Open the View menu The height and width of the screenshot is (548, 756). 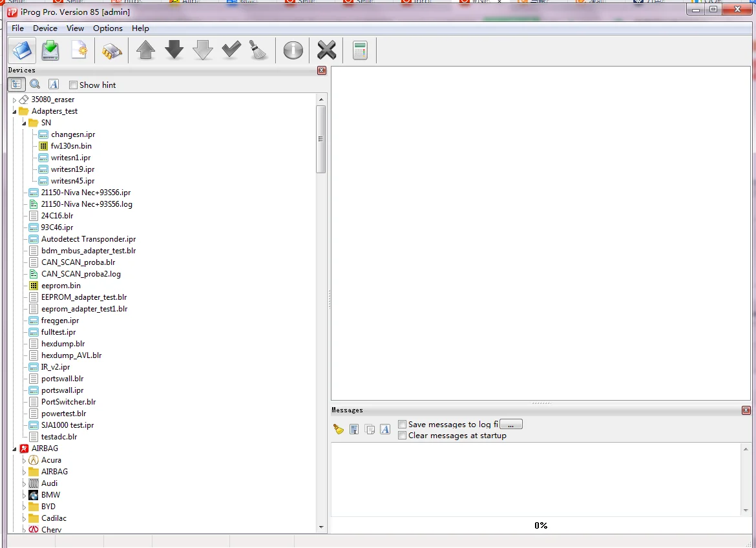(x=75, y=28)
